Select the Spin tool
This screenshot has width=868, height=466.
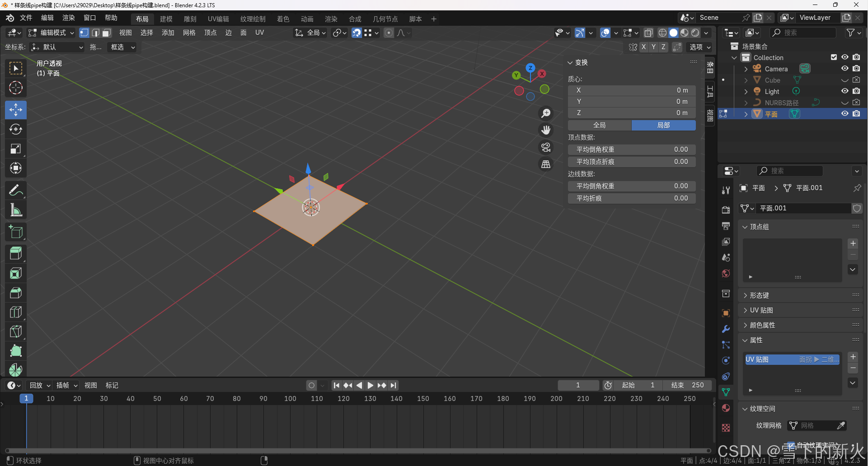click(16, 369)
